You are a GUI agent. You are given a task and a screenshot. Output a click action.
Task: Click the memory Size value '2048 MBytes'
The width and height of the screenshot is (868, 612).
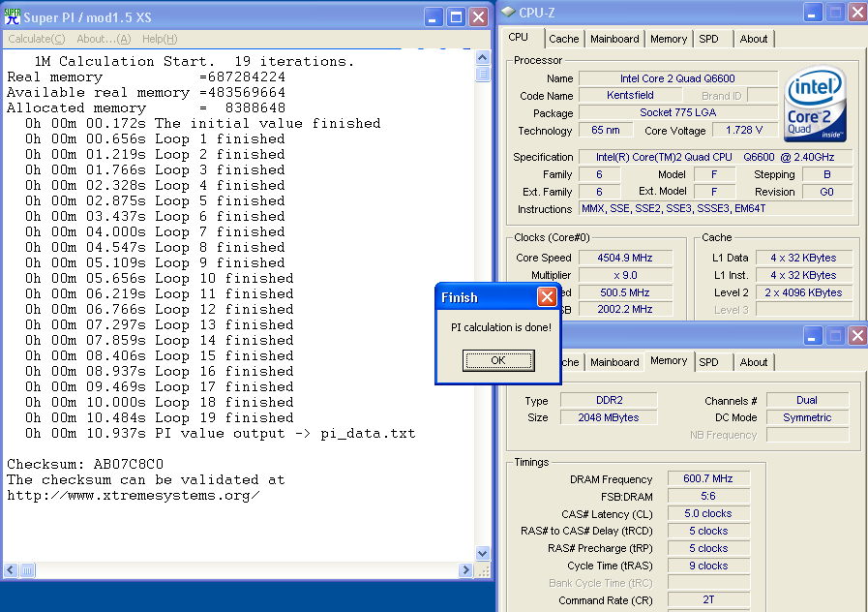pyautogui.click(x=609, y=417)
